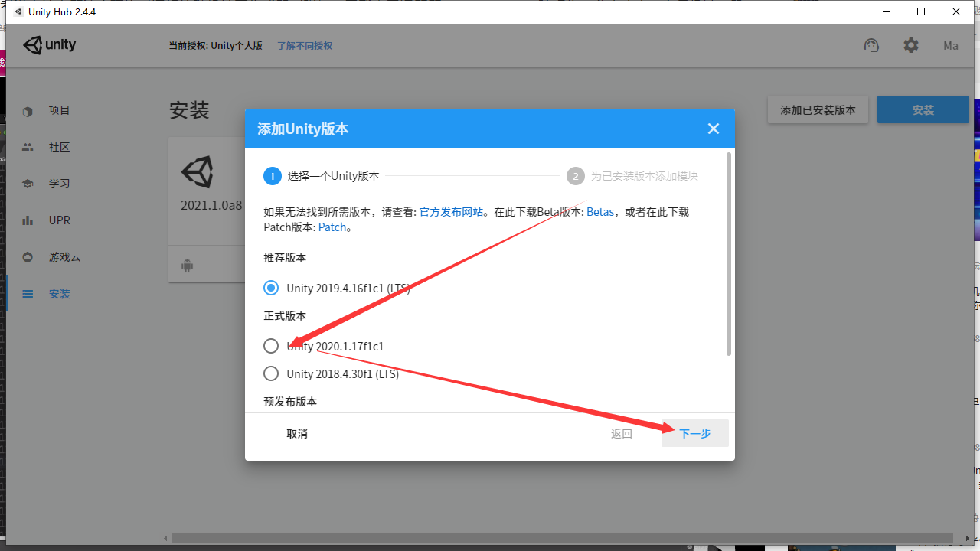This screenshot has width=980, height=551.
Task: Select the 安装 (Installs) sidebar icon
Action: tap(59, 293)
